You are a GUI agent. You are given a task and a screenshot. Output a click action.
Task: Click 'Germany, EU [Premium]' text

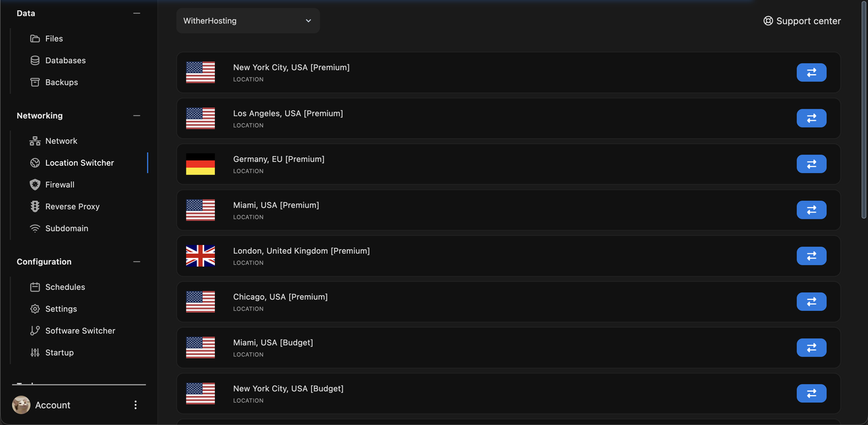pyautogui.click(x=279, y=160)
